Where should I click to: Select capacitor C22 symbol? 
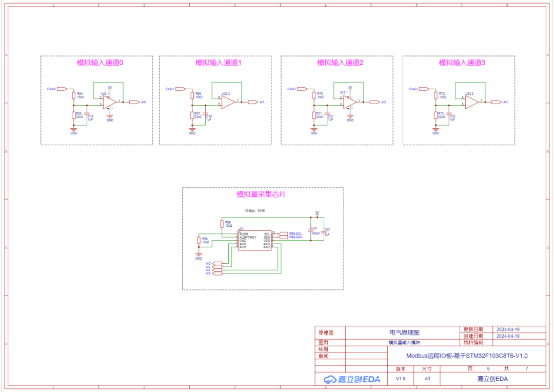point(324,232)
